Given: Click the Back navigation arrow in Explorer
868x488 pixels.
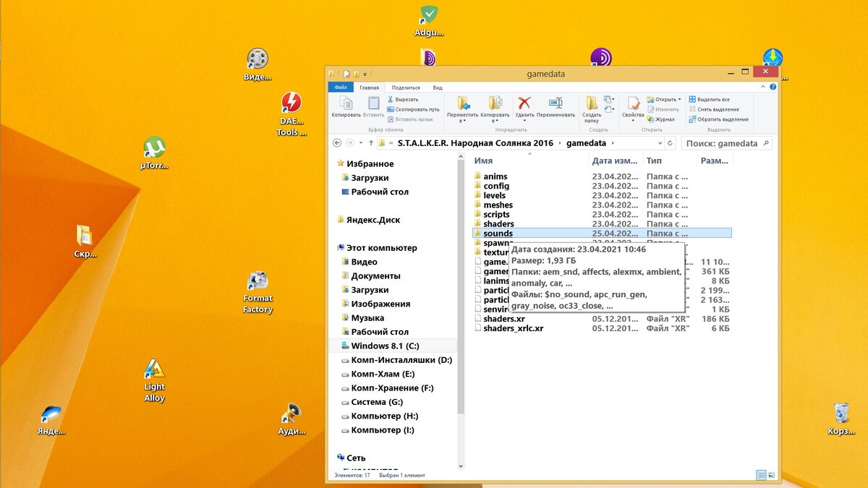Looking at the screenshot, I should pyautogui.click(x=337, y=143).
